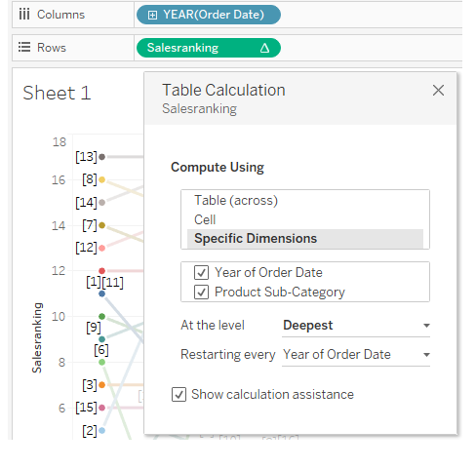Uncheck Product Sub-Category dimension
This screenshot has height=469, width=476.
coord(201,292)
